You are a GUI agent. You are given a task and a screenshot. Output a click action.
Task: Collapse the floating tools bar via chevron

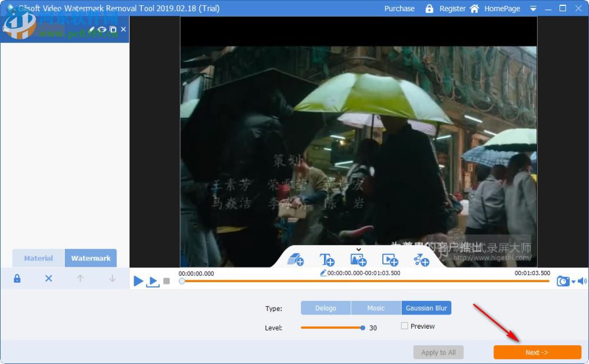tap(358, 249)
